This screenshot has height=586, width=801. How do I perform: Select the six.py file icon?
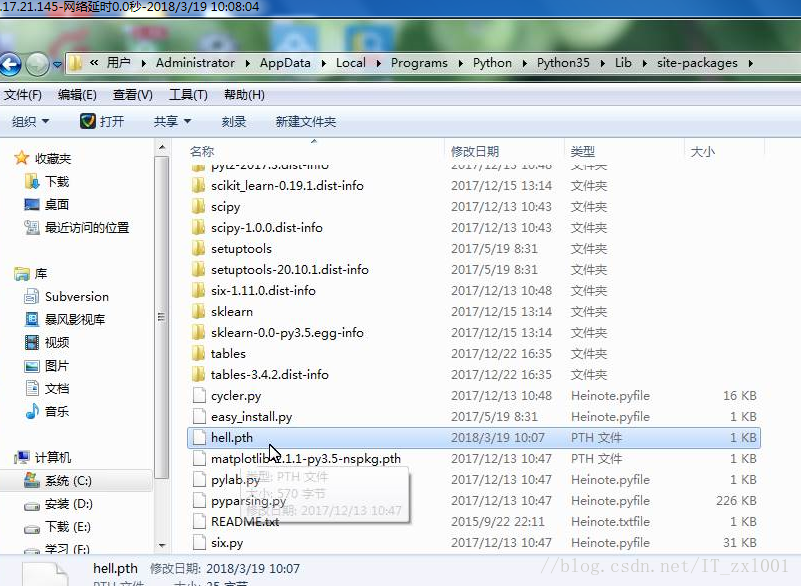199,543
